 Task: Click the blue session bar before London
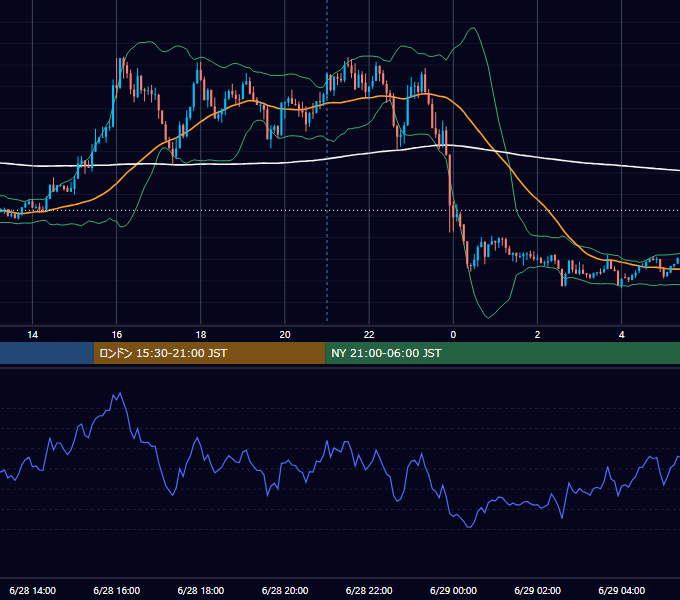tap(47, 353)
